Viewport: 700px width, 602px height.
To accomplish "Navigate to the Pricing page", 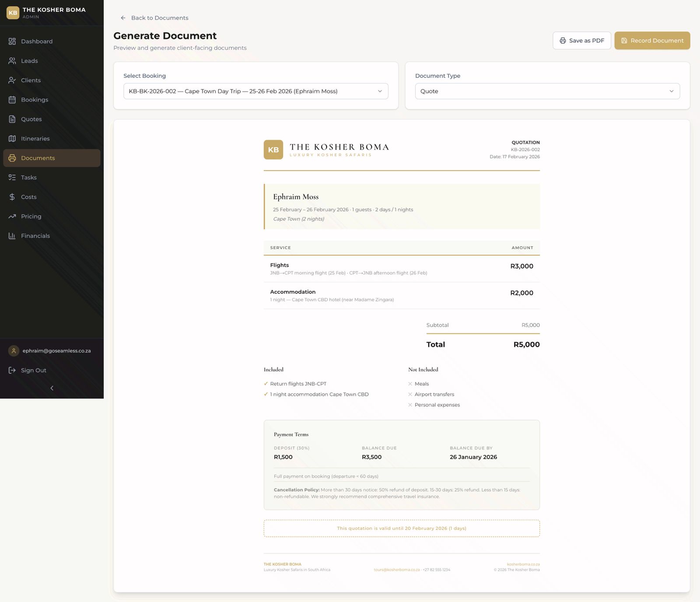I will click(x=31, y=217).
